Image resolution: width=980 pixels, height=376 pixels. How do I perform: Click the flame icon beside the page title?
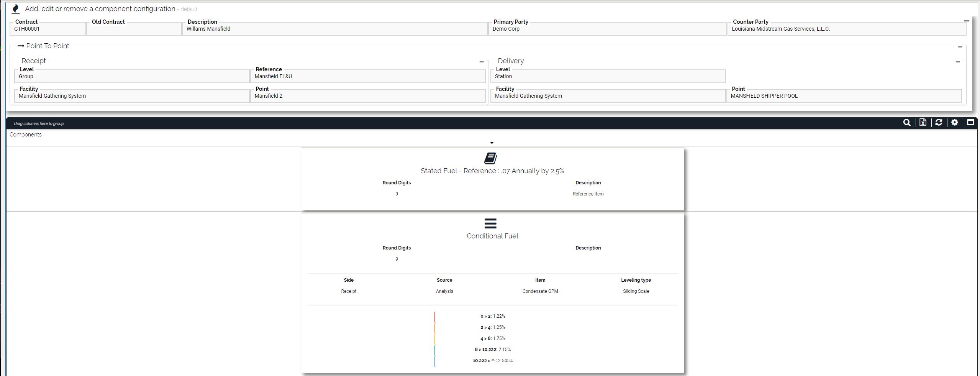(15, 9)
